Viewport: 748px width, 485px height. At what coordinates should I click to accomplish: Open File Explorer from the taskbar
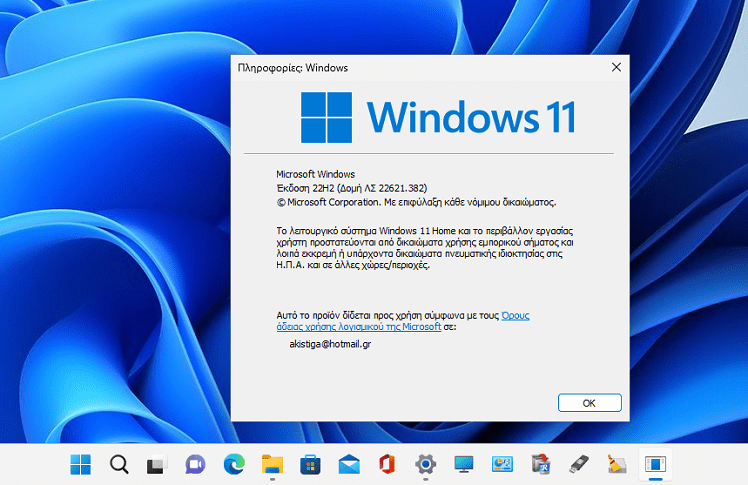coord(272,464)
